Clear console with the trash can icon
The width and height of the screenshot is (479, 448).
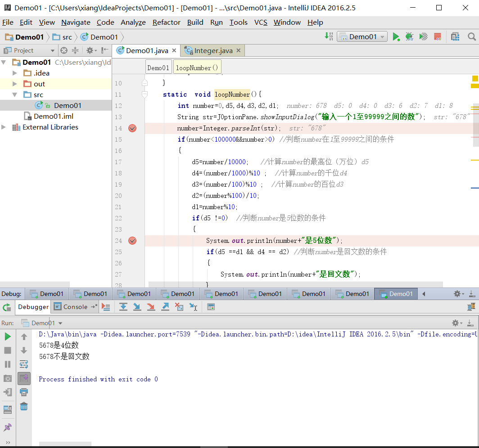click(24, 406)
